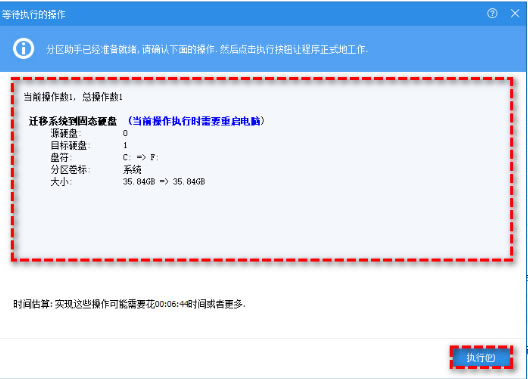
Task: Click the drive letter value C: => F:
Action: coord(140,157)
